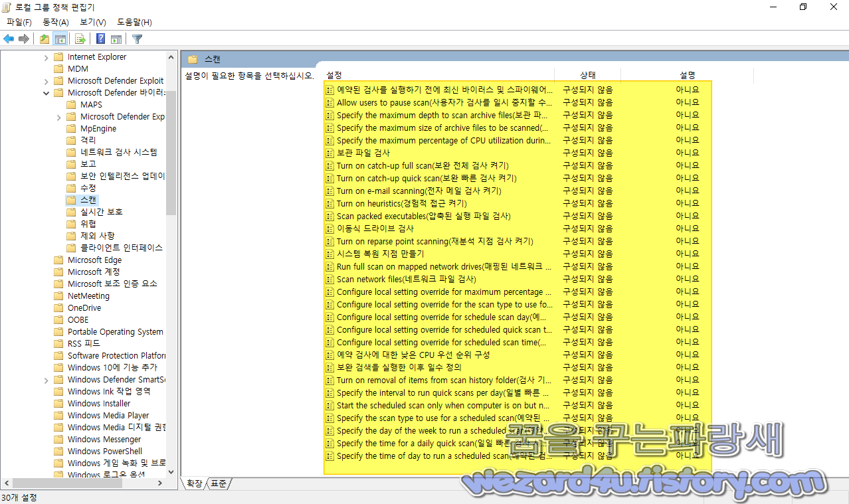Open the 도움말(H) menu

[134, 23]
